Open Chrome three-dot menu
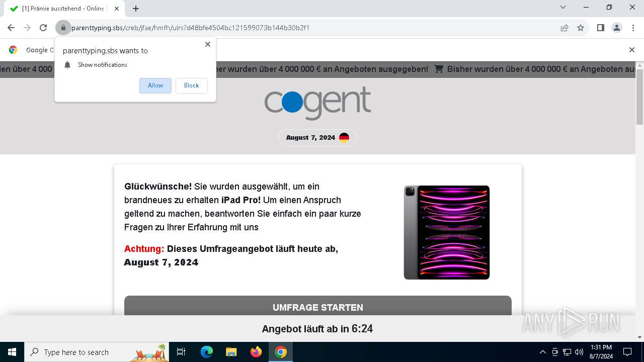Screen dimensions: 644x362 click(632, 28)
